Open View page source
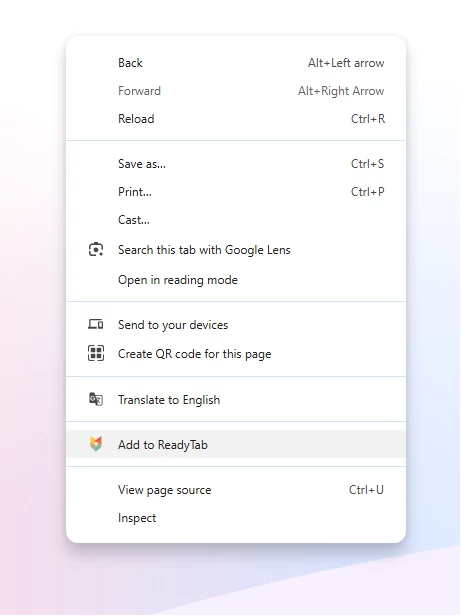Screen dimensions: 461x616 click(236, 490)
